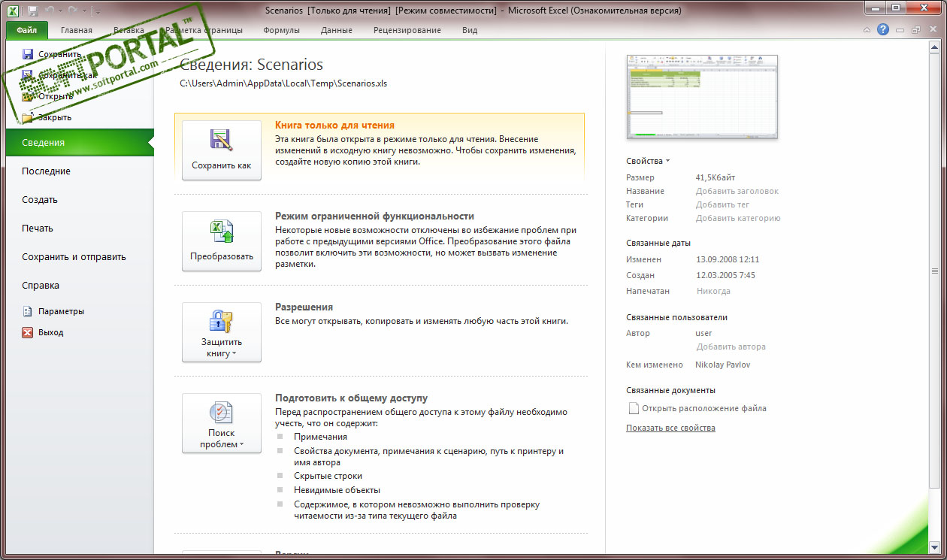Click the workbook preview thumbnail

click(702, 97)
